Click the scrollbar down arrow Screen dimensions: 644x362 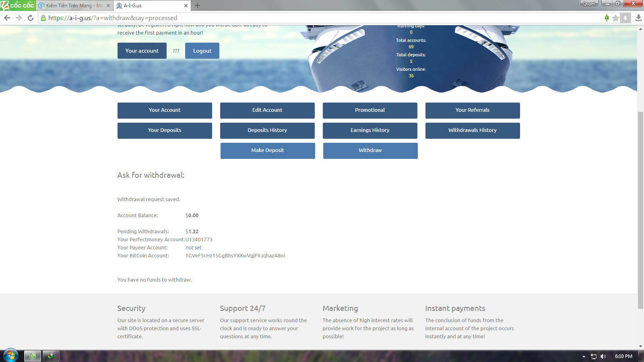click(640, 346)
